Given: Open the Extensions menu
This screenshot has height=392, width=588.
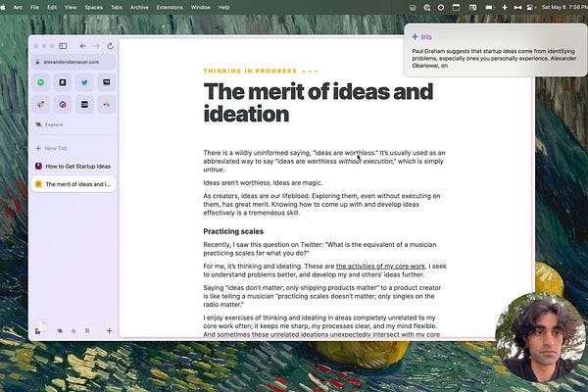Looking at the screenshot, I should (x=170, y=7).
